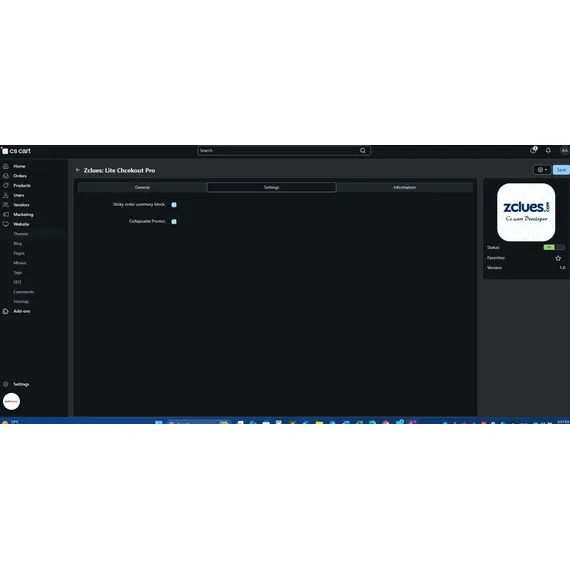Open Orders in the sidebar
Image resolution: width=570 pixels, height=570 pixels.
[20, 176]
